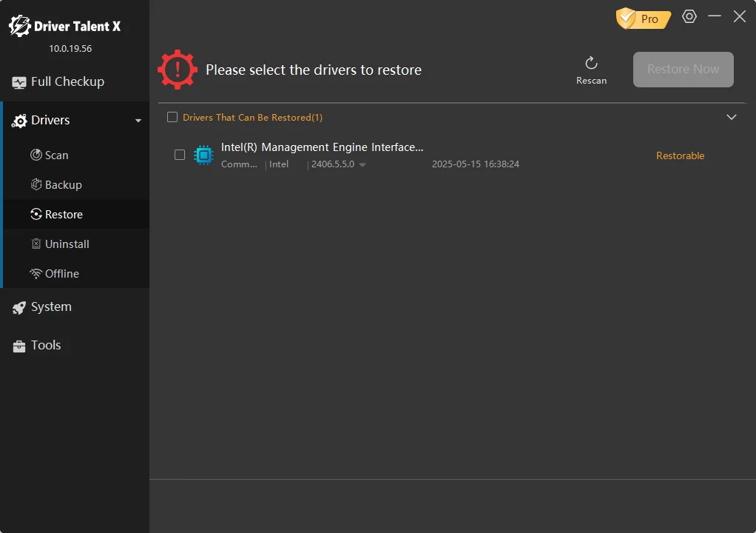
Task: Open settings via the hexagon gear icon
Action: tap(689, 16)
